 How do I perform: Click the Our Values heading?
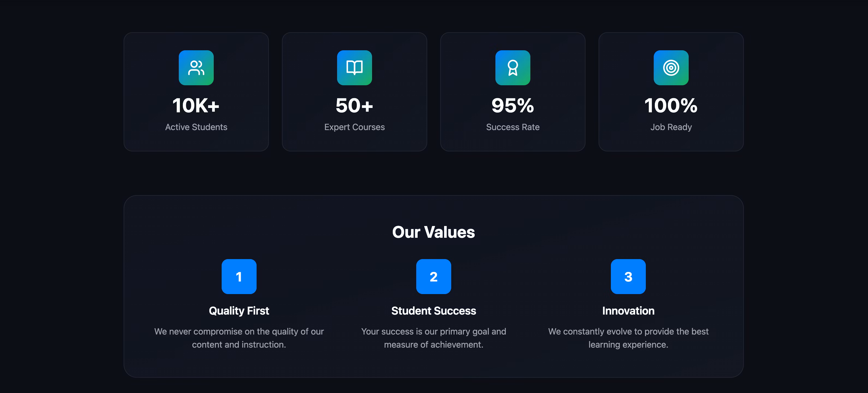(433, 232)
